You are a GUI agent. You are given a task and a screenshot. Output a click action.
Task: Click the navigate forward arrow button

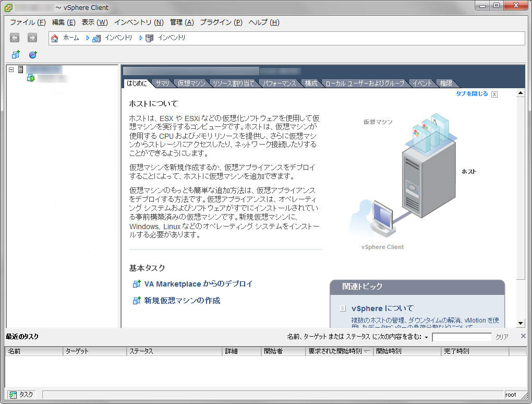(x=32, y=38)
